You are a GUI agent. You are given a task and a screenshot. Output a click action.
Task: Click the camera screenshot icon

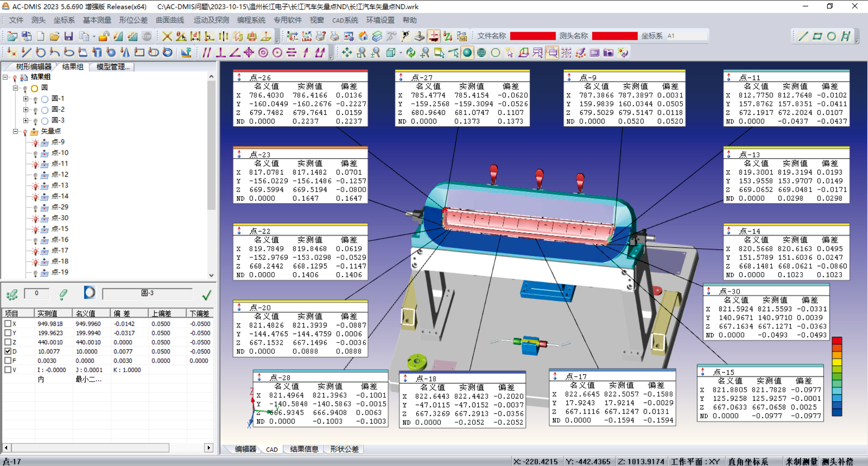click(x=608, y=53)
